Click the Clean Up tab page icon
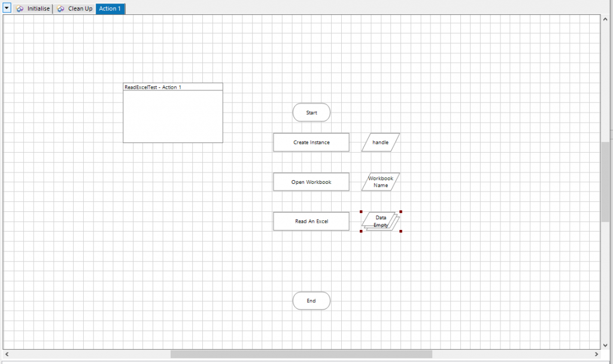Viewport: 613px width, 364px height. (x=60, y=8)
